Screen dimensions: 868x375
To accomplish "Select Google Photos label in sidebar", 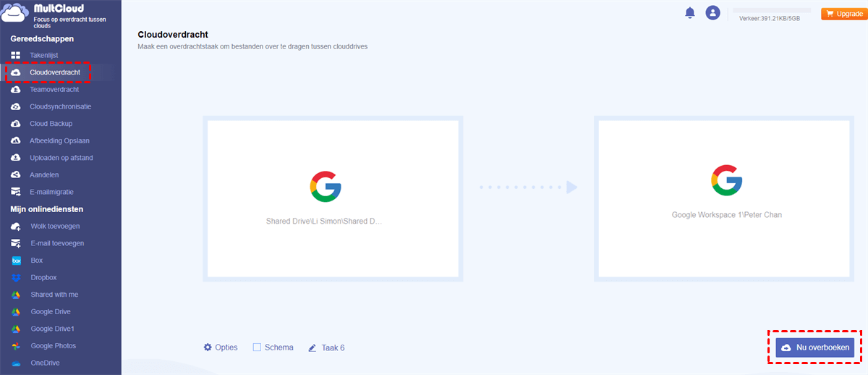I will coord(54,346).
